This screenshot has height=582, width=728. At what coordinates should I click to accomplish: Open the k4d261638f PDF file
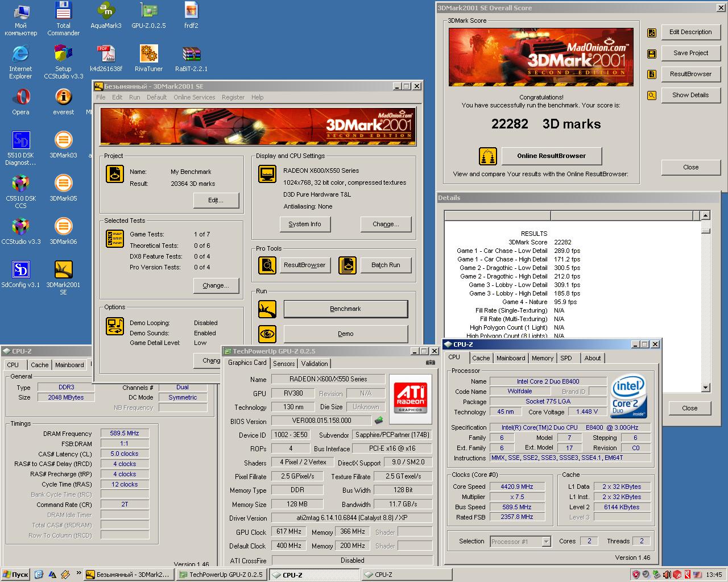[106, 58]
